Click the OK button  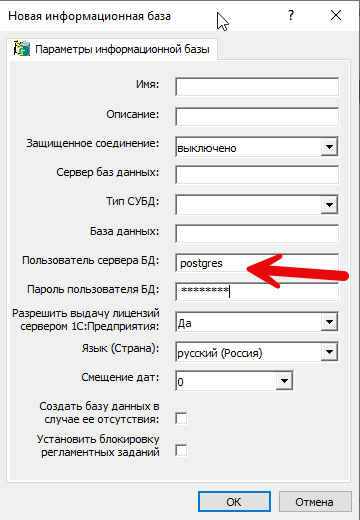coord(234,501)
